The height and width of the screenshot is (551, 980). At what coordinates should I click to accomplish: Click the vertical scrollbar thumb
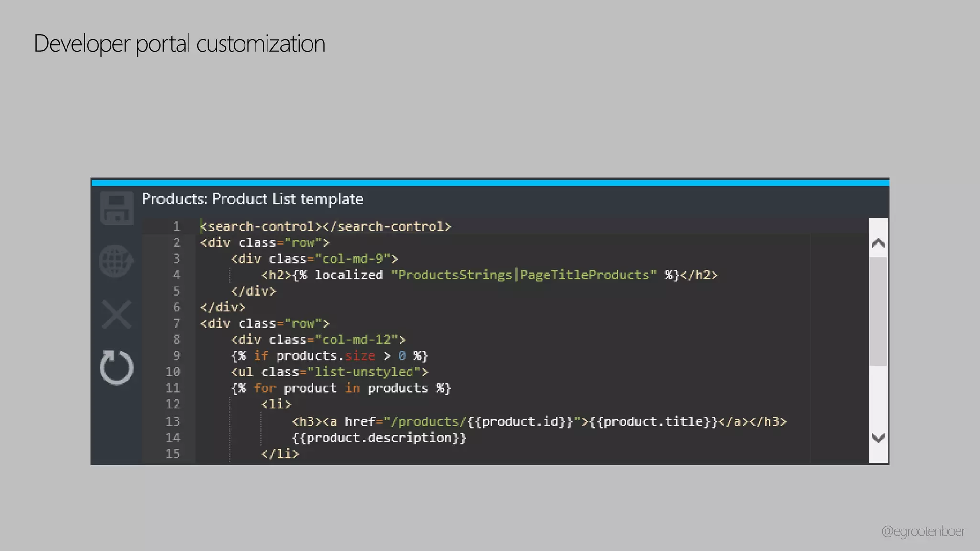click(878, 311)
